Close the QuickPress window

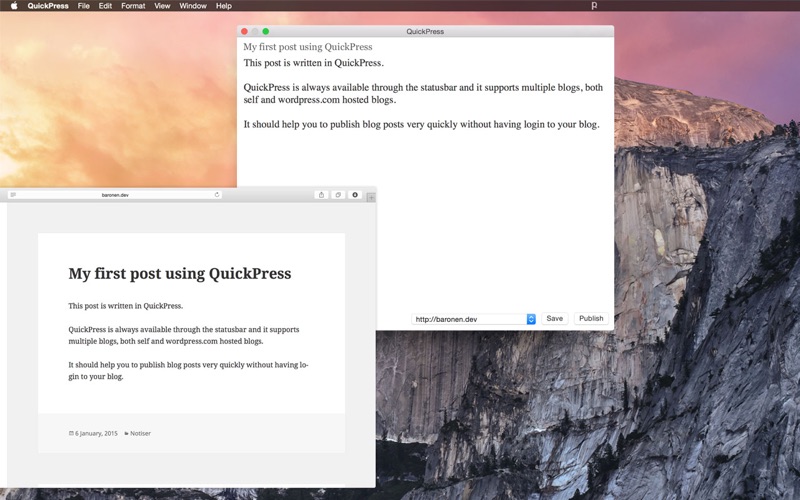point(244,31)
